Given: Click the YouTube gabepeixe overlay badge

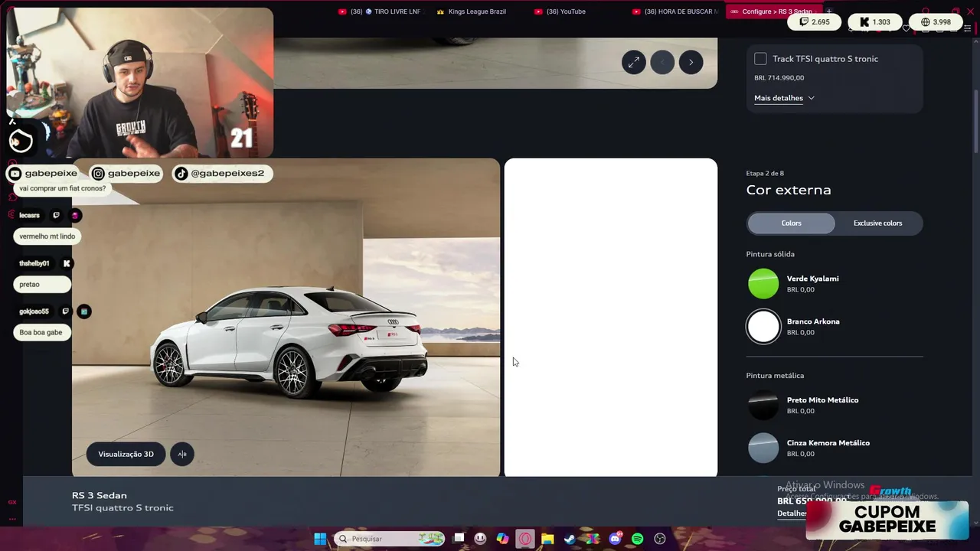Looking at the screenshot, I should (43, 174).
